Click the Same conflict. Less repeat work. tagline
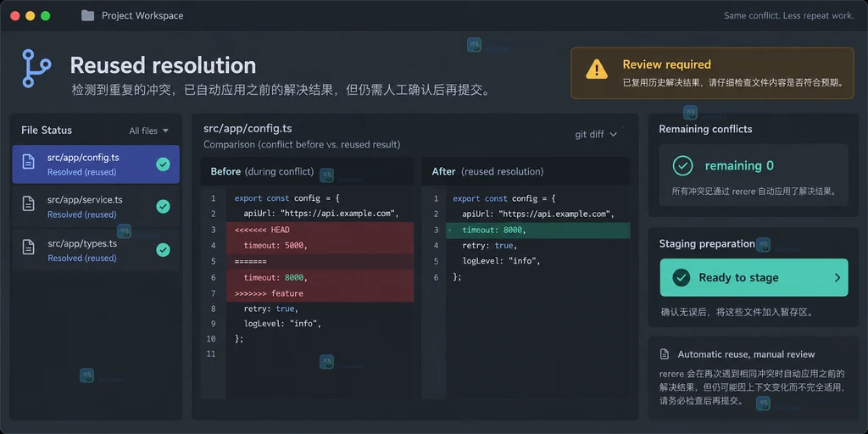This screenshot has width=868, height=434. (789, 15)
